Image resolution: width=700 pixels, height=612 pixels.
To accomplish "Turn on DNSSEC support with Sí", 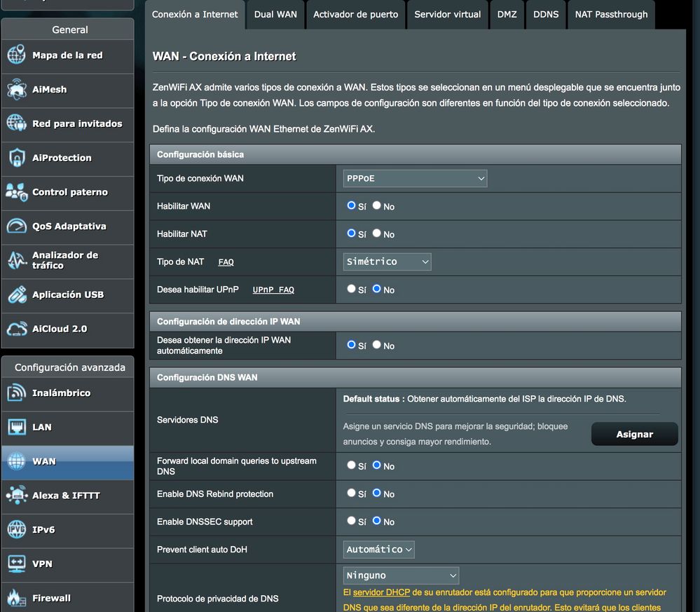I will (352, 521).
